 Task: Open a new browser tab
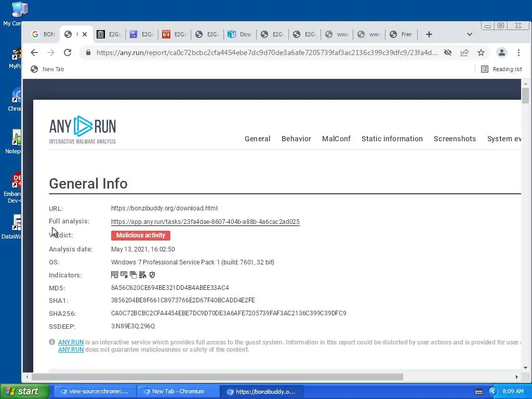[429, 34]
